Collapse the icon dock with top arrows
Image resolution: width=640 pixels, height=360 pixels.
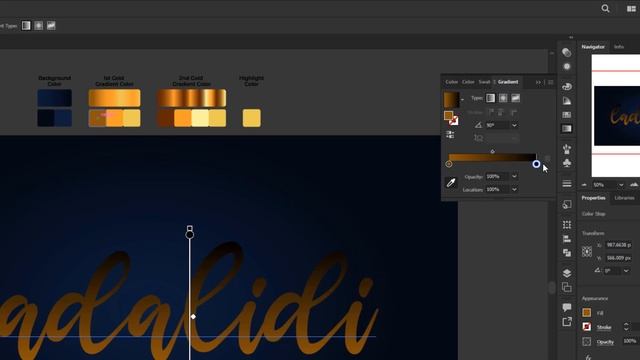point(571,37)
